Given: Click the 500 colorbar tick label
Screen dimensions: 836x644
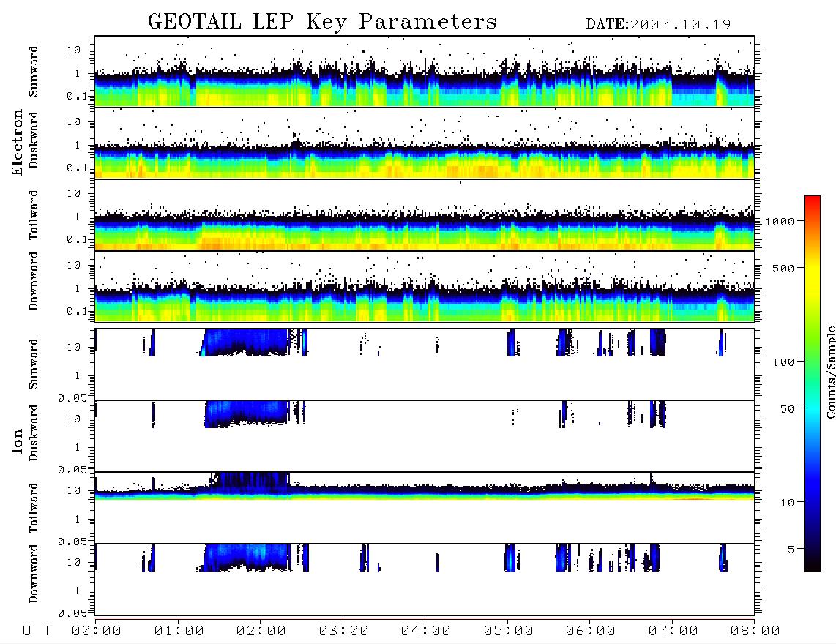Looking at the screenshot, I should click(x=784, y=268).
